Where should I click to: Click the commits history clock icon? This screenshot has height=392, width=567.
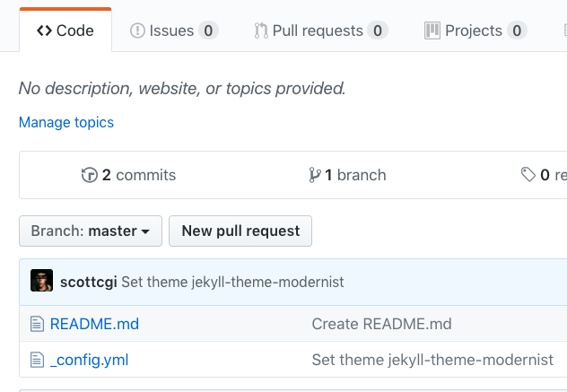tap(89, 175)
